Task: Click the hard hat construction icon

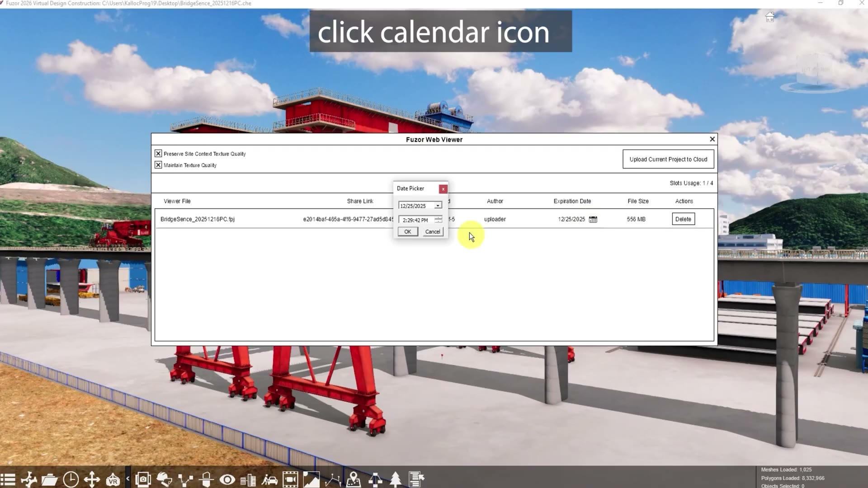Action: tap(165, 479)
